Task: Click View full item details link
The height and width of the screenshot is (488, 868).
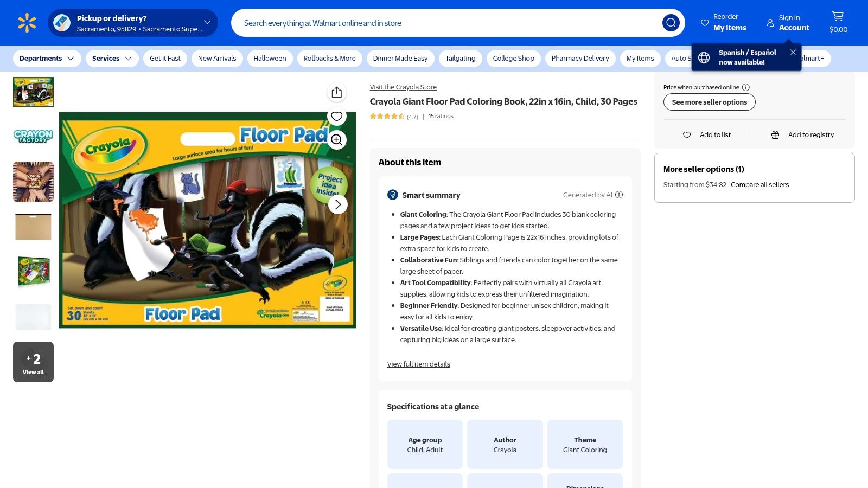Action: [x=419, y=364]
